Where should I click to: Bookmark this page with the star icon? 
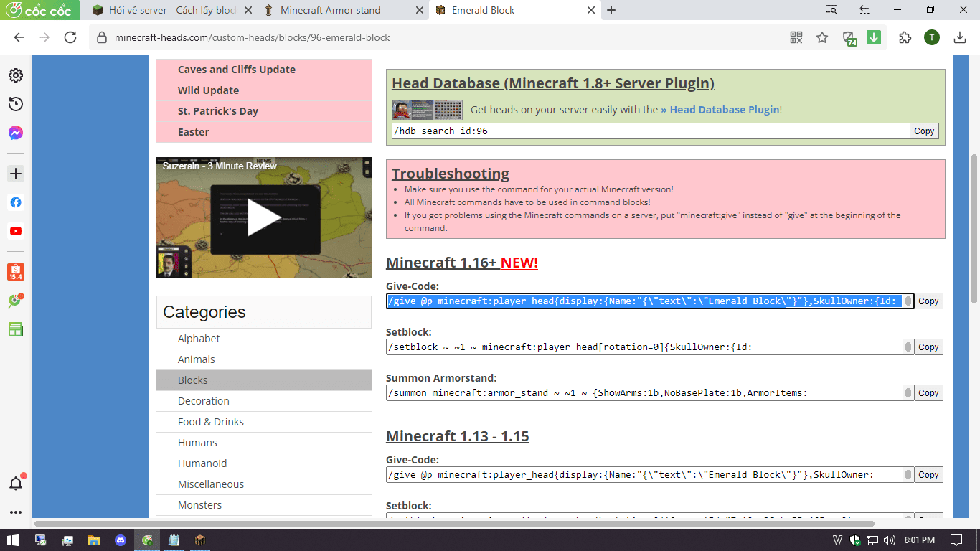pyautogui.click(x=822, y=37)
